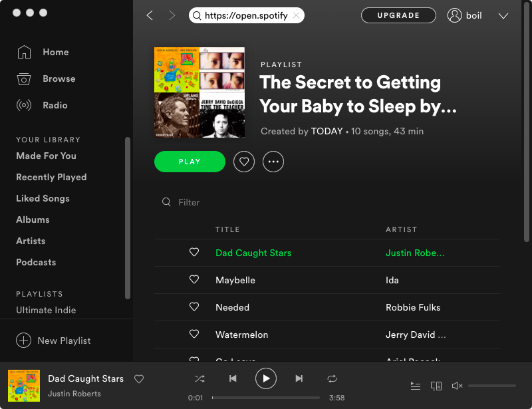Click the Home label in sidebar
This screenshot has height=409, width=532.
click(56, 53)
